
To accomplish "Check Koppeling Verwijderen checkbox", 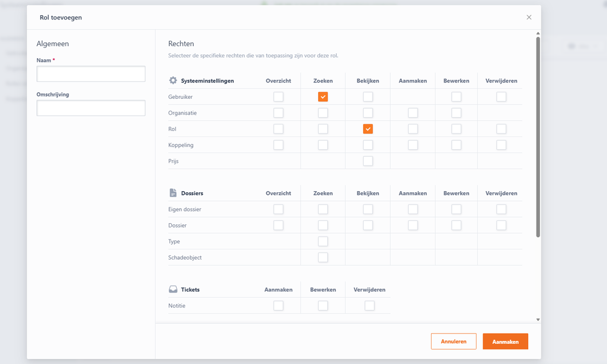I will pyautogui.click(x=501, y=145).
